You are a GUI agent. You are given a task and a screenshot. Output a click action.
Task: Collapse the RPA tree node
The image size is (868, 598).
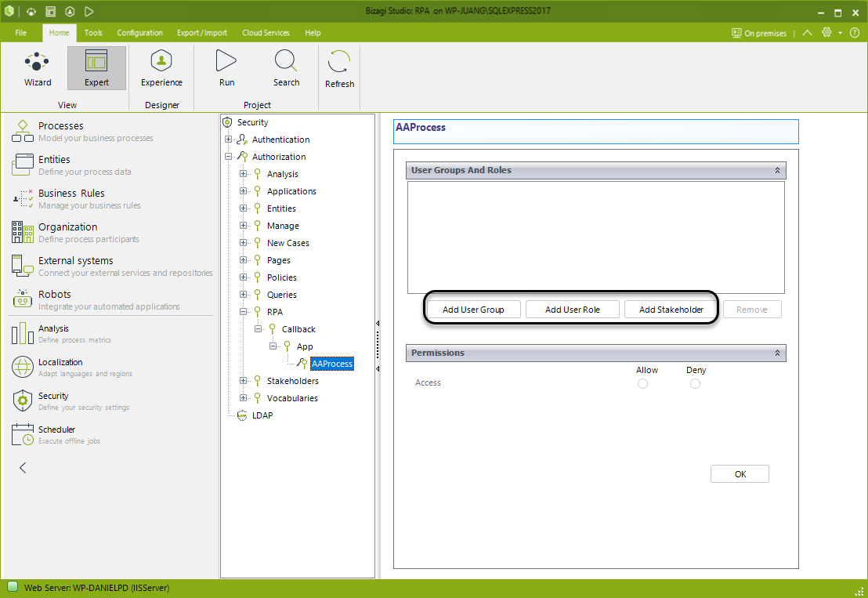(243, 312)
